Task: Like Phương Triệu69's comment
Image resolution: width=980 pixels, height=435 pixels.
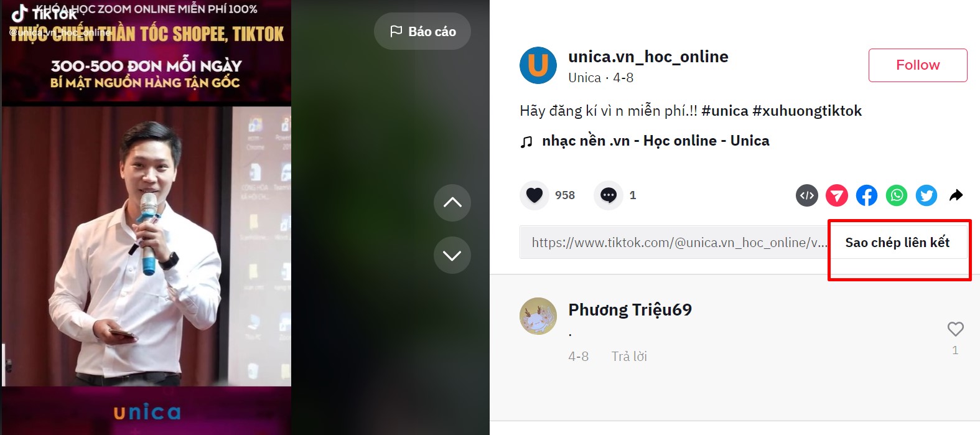Action: click(x=955, y=329)
